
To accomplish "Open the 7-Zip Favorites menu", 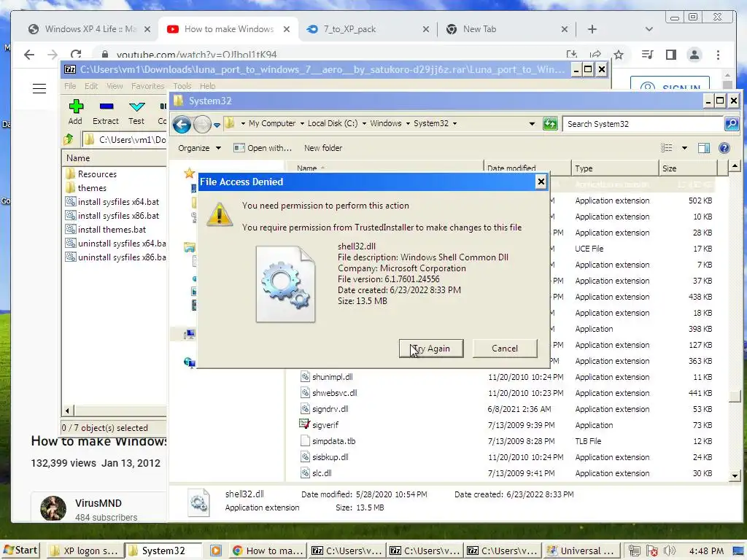I will click(x=147, y=86).
